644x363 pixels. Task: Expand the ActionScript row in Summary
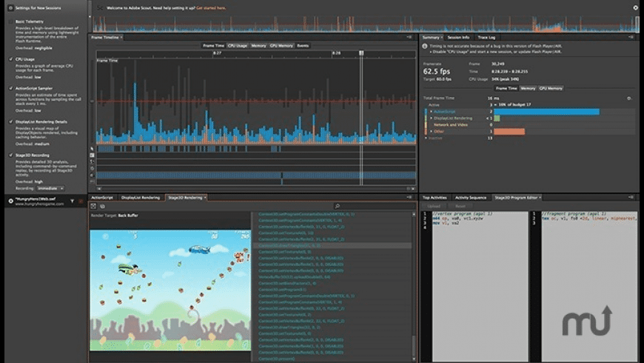432,111
